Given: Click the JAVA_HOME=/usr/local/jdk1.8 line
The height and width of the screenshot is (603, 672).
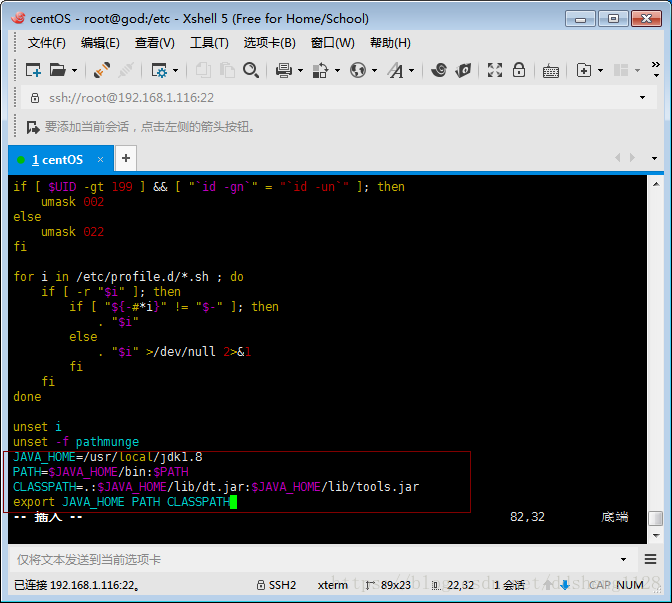Looking at the screenshot, I should 108,457.
